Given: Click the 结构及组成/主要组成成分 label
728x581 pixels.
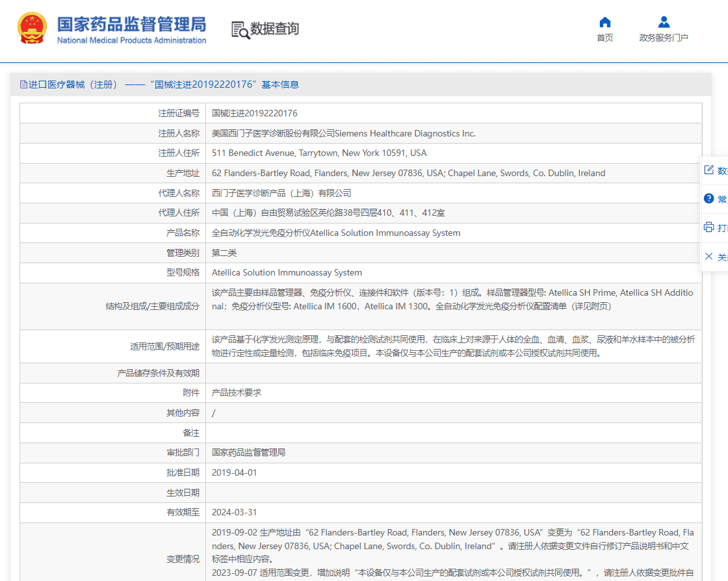Looking at the screenshot, I should pos(152,306).
